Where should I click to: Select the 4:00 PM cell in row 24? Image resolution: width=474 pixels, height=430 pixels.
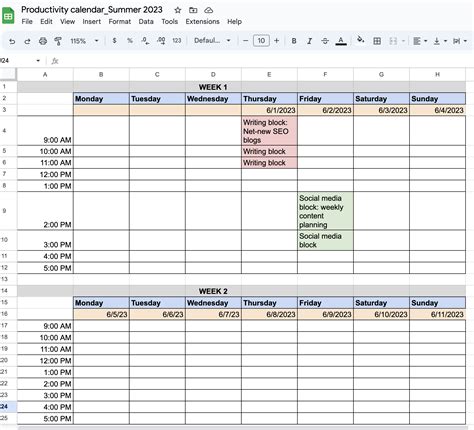45,407
